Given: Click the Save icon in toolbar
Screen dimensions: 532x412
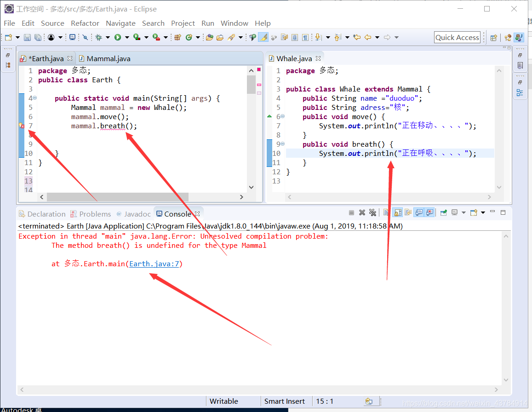Looking at the screenshot, I should [x=28, y=37].
